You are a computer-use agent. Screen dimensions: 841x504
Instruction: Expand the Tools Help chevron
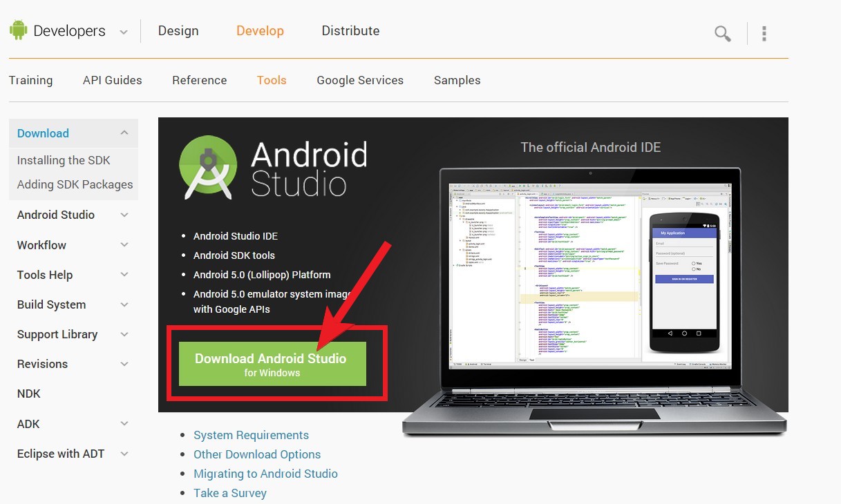tap(124, 275)
